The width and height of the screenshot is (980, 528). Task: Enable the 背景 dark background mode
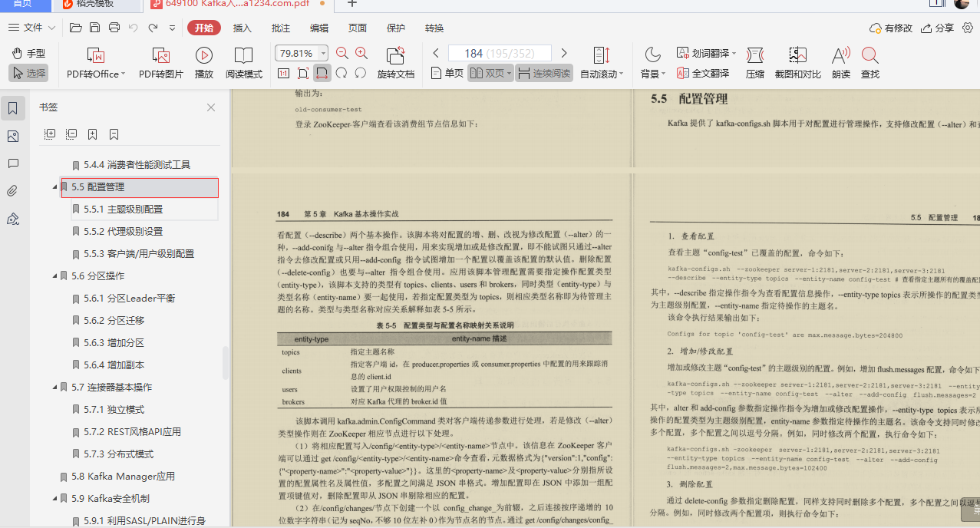(652, 61)
